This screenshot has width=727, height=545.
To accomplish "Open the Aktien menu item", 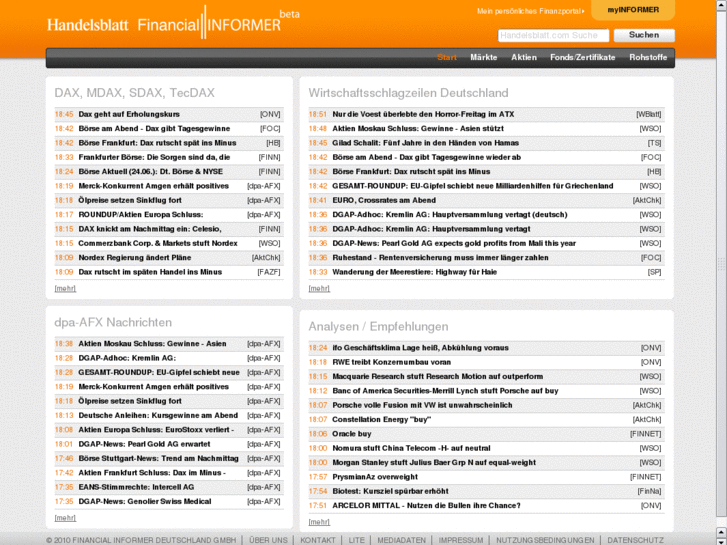I will click(x=524, y=58).
